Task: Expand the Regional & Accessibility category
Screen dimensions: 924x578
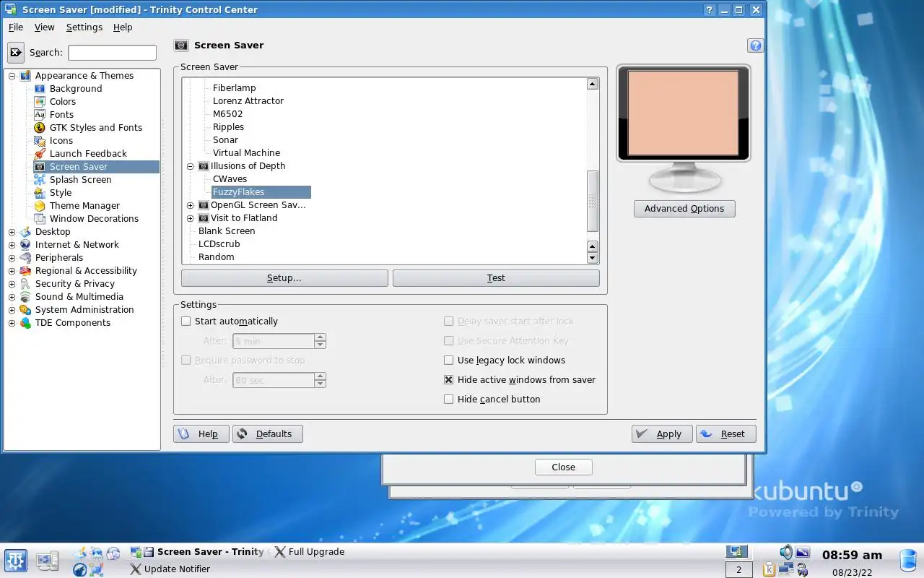Action: coord(12,271)
